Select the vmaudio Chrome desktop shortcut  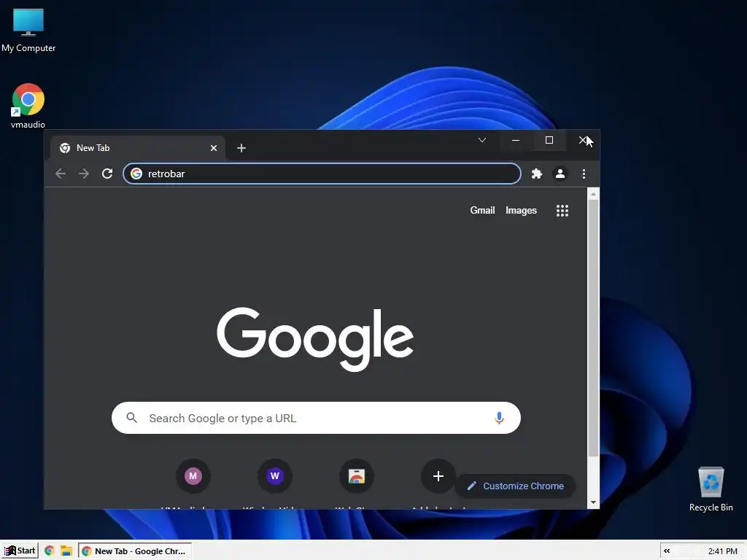(28, 106)
